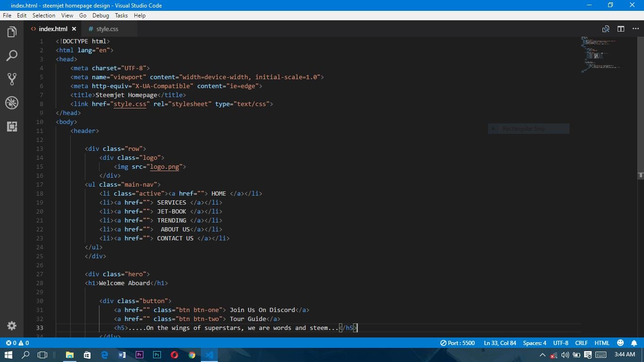Click on "SERVICES" nav text

(172, 202)
